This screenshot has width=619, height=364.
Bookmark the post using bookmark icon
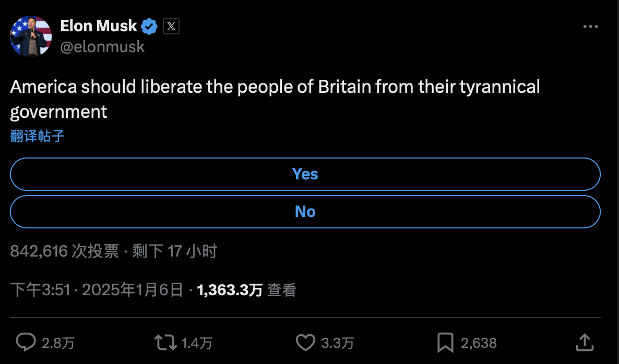(445, 342)
